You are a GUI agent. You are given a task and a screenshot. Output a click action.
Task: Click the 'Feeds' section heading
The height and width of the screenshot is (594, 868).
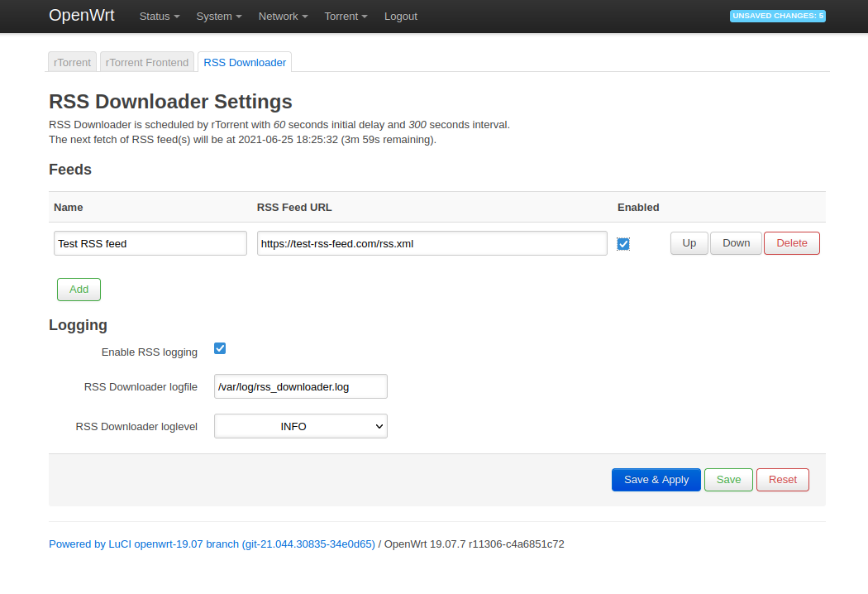point(70,170)
